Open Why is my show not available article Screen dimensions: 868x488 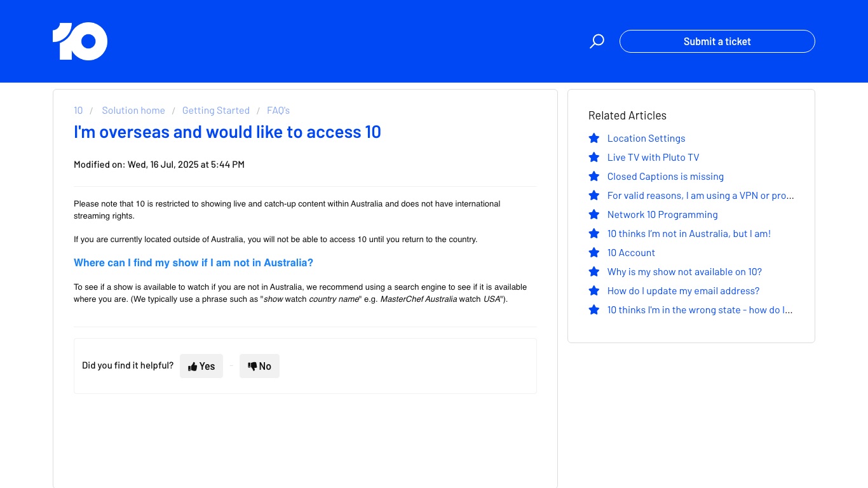(x=684, y=272)
